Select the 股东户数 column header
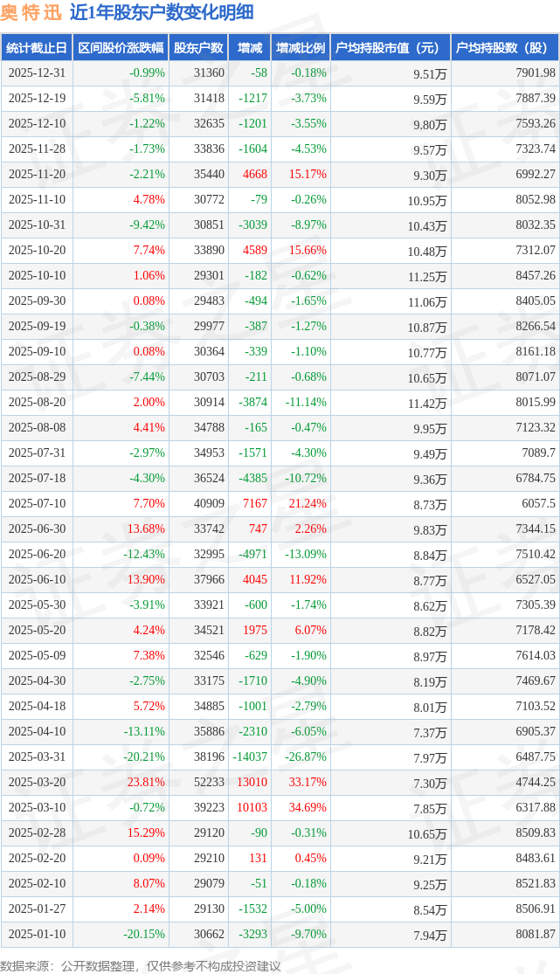Screen dimensions: 560x974 tap(198, 48)
